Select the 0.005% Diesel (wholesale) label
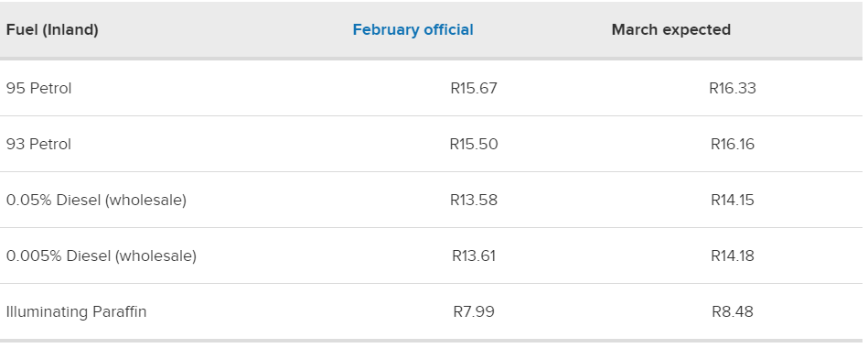The width and height of the screenshot is (868, 348). click(x=102, y=256)
